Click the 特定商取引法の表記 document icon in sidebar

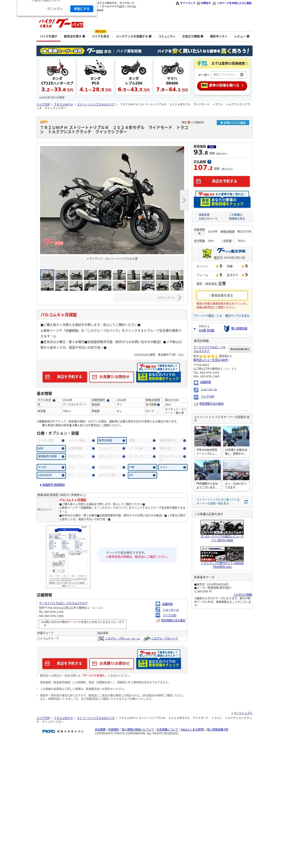click(196, 404)
